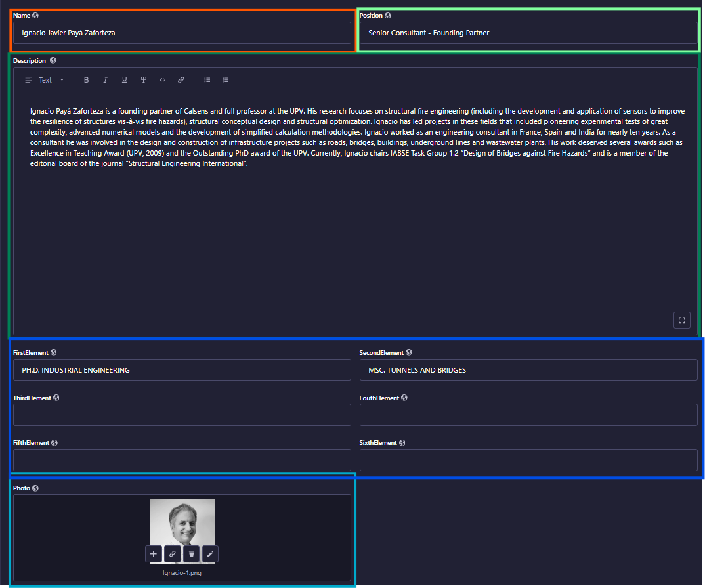Create a bulleted list in Description
The image size is (705, 588).
(207, 80)
